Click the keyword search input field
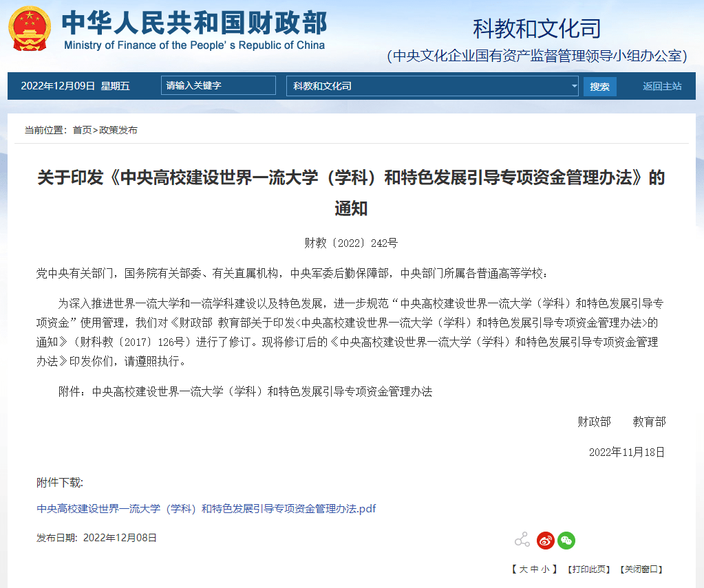The height and width of the screenshot is (588, 704). (218, 85)
